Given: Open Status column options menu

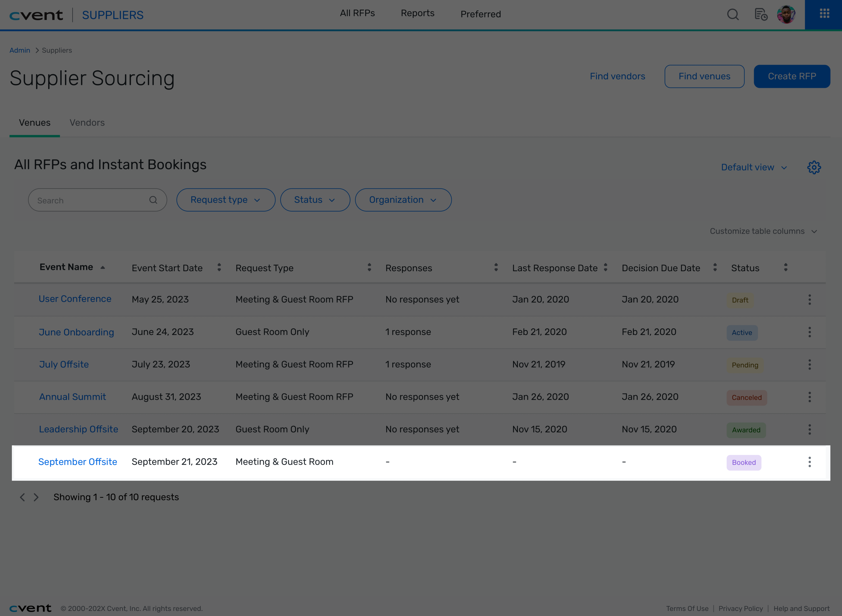Looking at the screenshot, I should [x=786, y=267].
